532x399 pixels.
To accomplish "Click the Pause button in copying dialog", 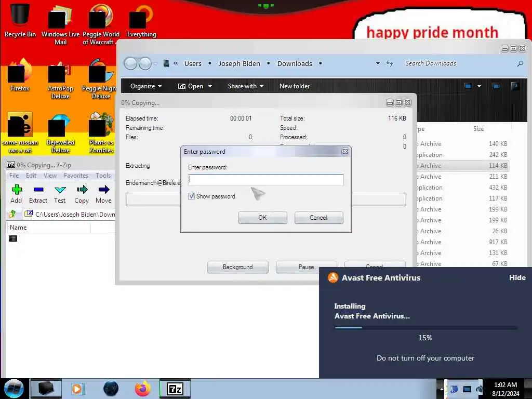I will [307, 267].
